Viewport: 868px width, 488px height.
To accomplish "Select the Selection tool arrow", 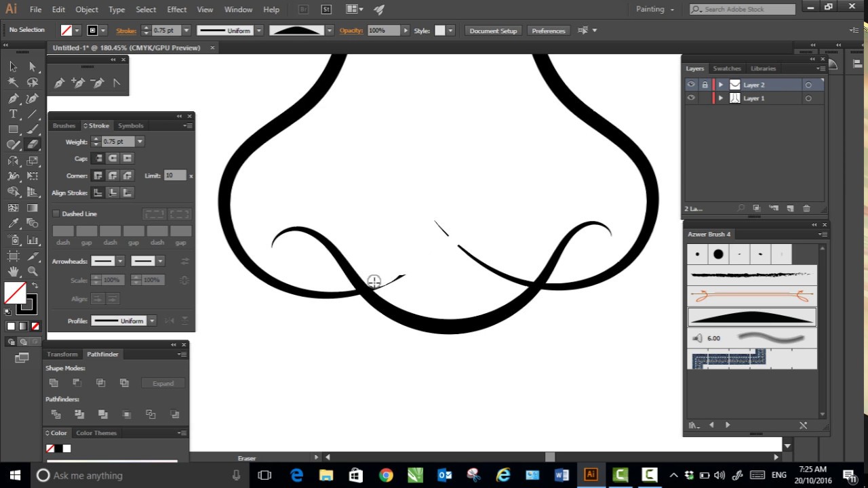I will tap(13, 66).
